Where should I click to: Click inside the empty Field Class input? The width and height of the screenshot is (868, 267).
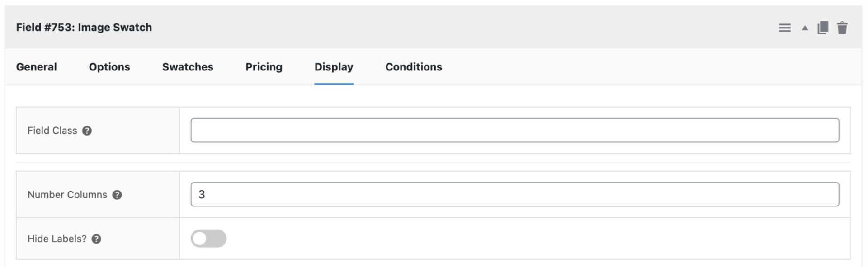(515, 130)
